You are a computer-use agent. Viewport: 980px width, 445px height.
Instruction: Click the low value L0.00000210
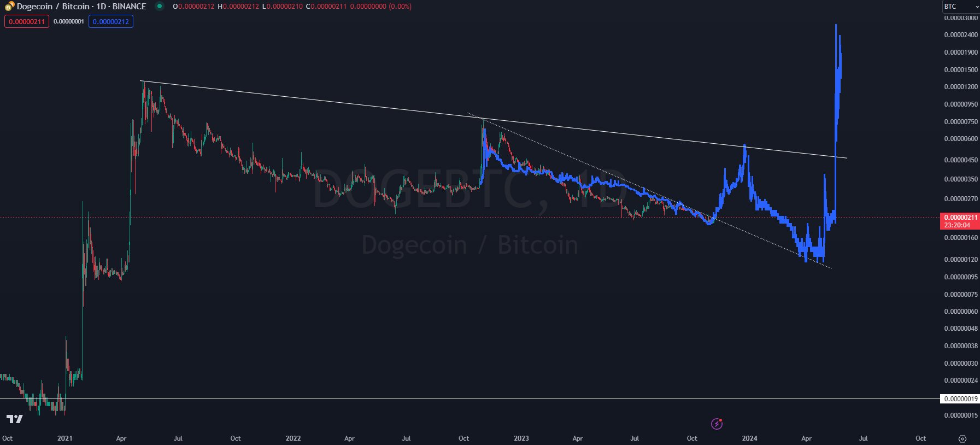point(282,7)
